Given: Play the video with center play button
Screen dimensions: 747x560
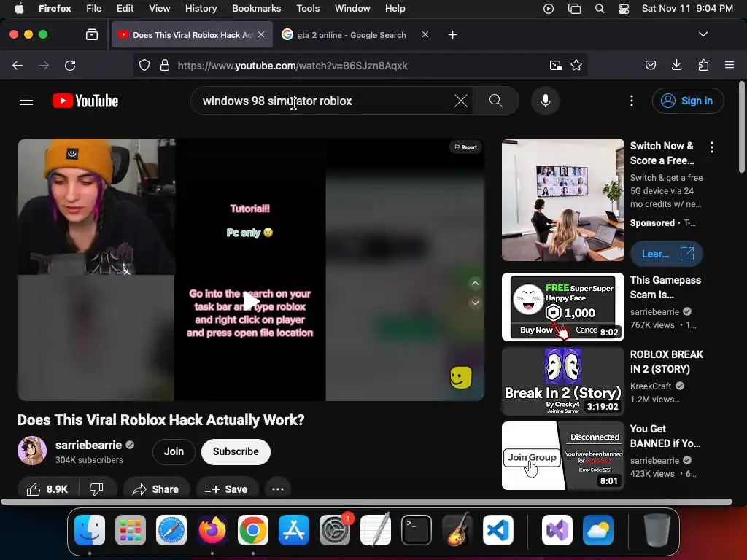Looking at the screenshot, I should [251, 301].
